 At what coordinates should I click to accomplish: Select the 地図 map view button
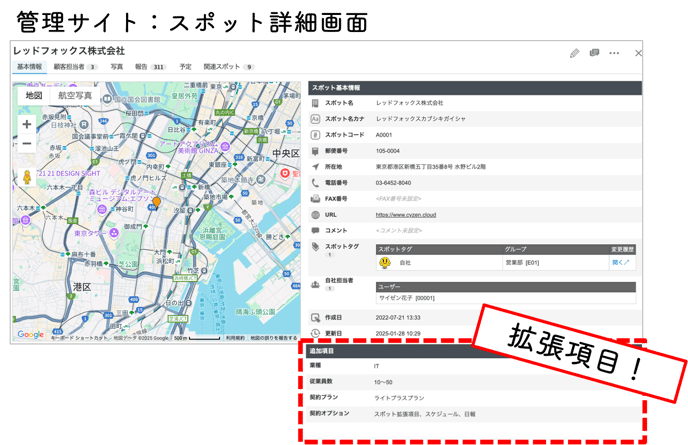point(34,95)
